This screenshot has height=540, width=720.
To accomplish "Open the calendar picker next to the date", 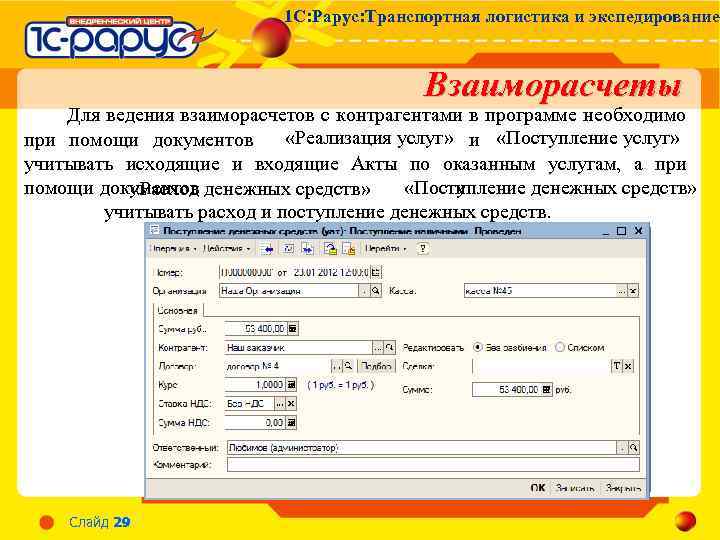I will coord(376,272).
